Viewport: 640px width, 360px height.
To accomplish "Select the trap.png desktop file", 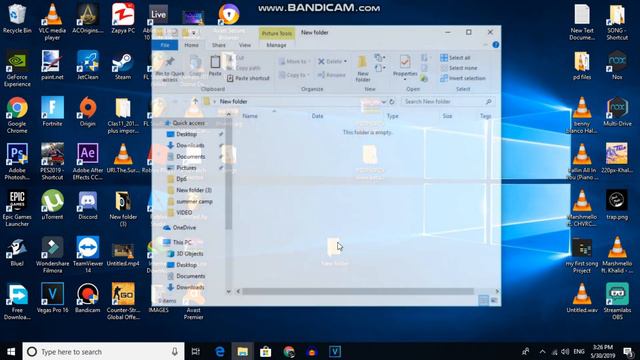I will [617, 205].
